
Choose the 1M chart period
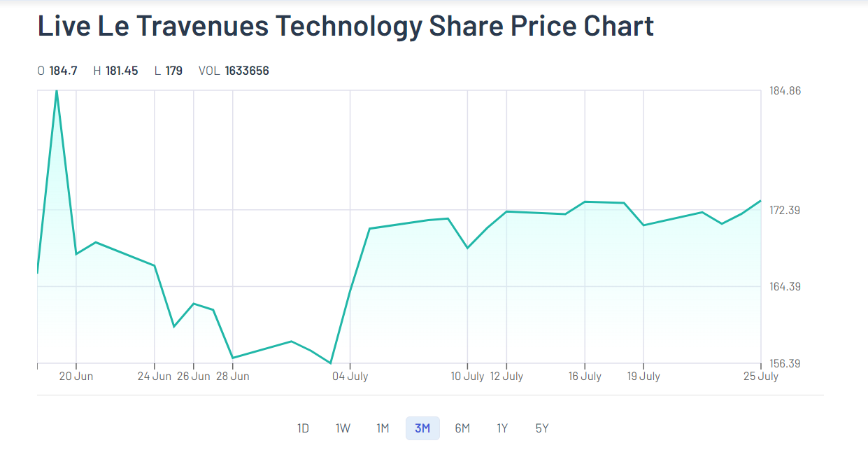383,428
